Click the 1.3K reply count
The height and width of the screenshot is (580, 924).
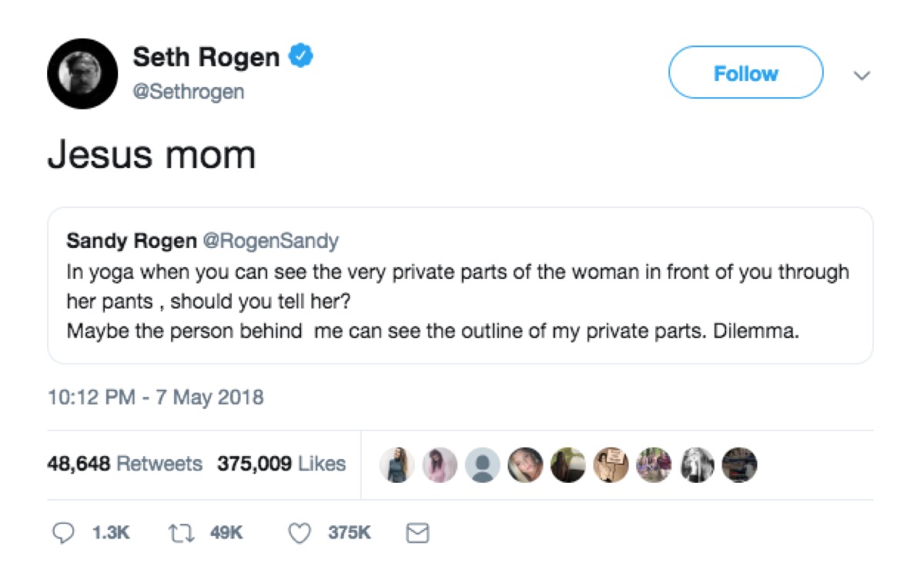tap(110, 532)
